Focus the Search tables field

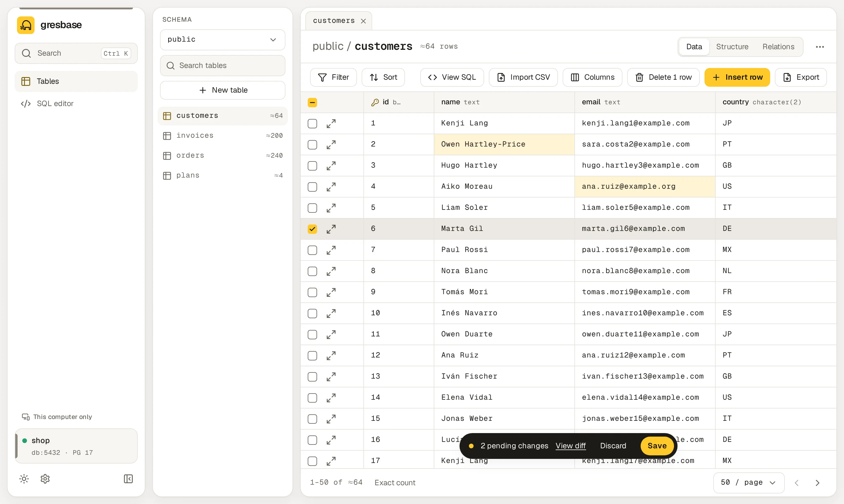(222, 66)
